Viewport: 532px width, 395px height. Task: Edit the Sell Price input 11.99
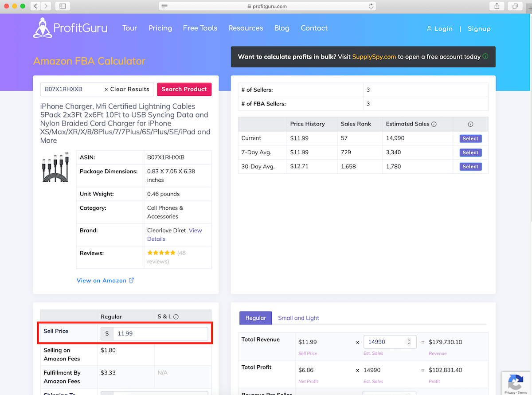[x=160, y=333]
